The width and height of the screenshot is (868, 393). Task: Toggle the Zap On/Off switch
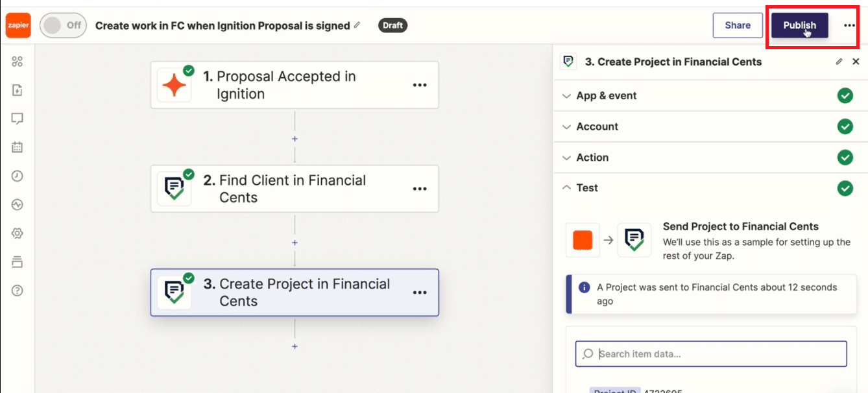63,25
